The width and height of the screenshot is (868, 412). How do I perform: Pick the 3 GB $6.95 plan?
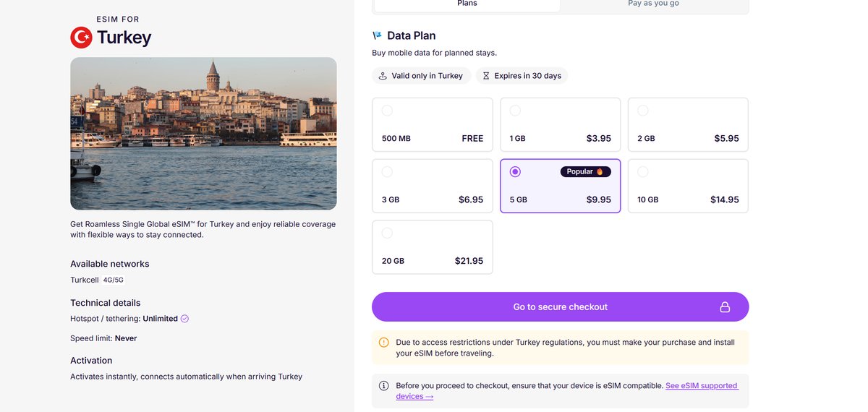coord(433,186)
